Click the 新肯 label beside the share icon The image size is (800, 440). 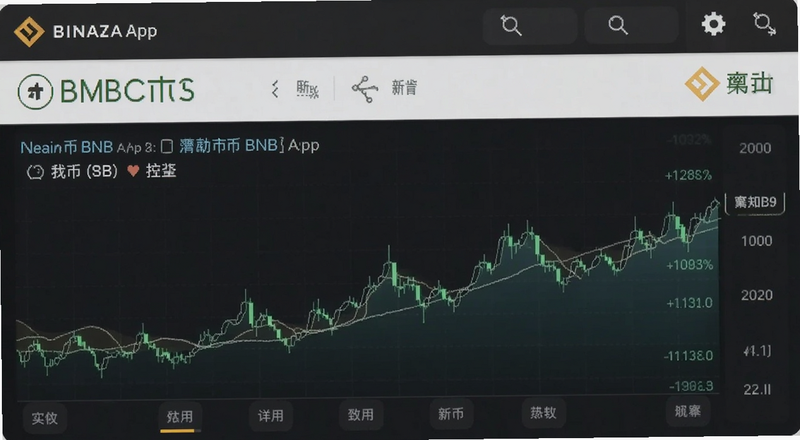point(404,88)
